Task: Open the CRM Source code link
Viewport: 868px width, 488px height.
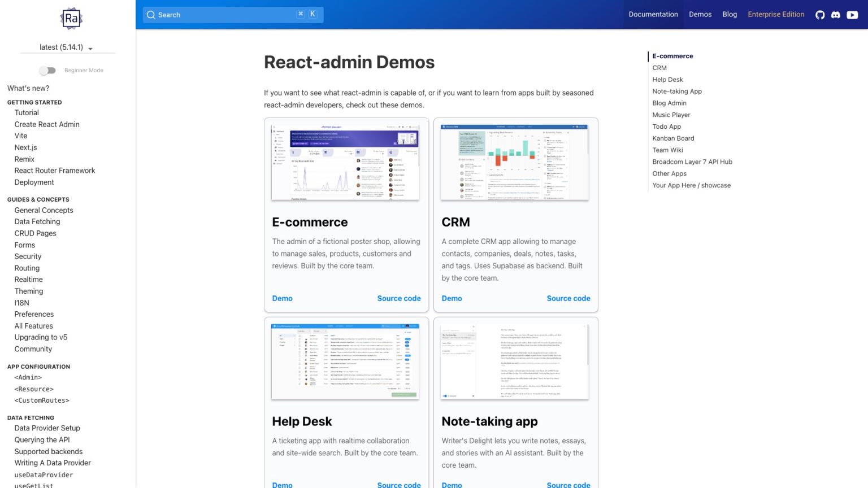Action: (568, 298)
